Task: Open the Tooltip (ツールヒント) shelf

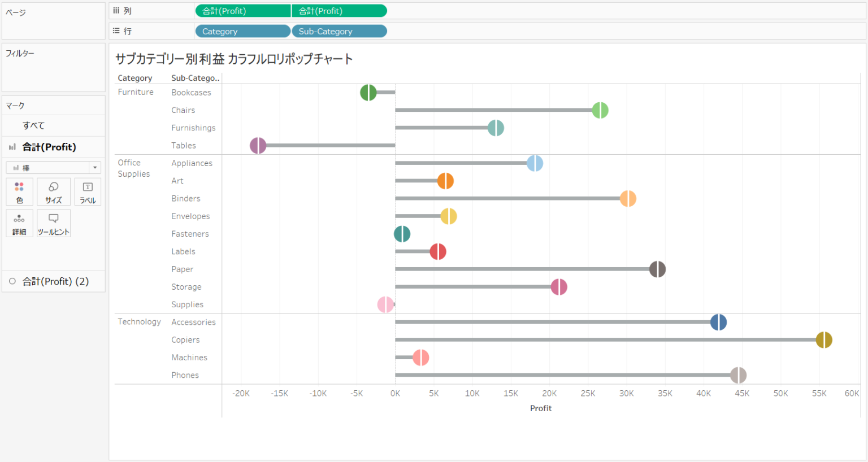Action: coord(54,223)
